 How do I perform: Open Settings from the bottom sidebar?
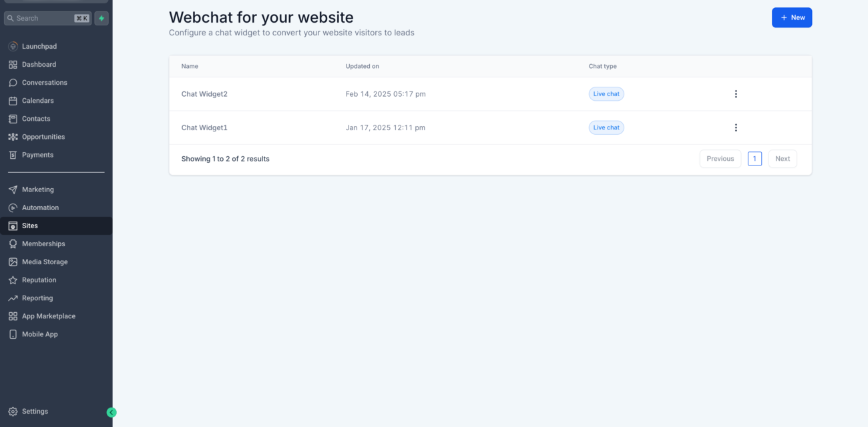point(12,411)
